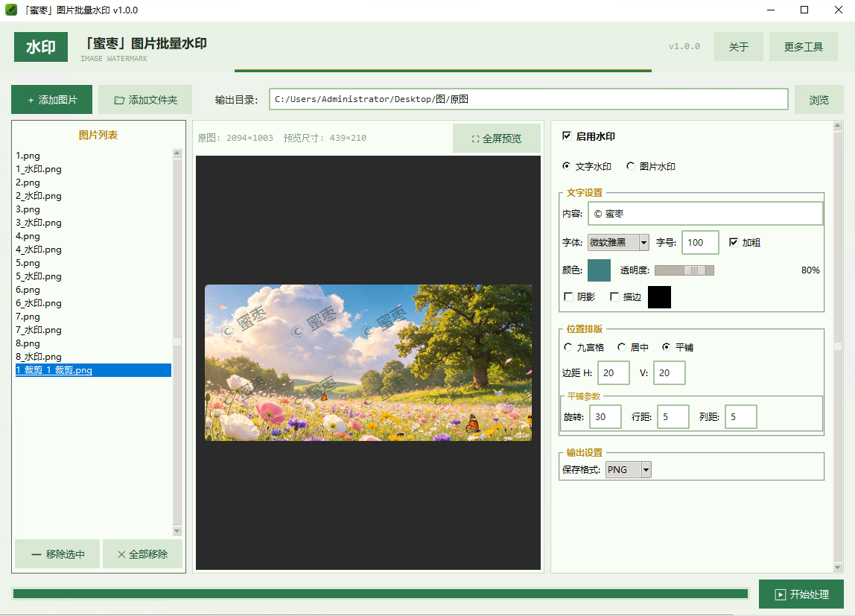Click the green 水印 logo badge
Viewport: 855px width, 616px height.
click(41, 47)
